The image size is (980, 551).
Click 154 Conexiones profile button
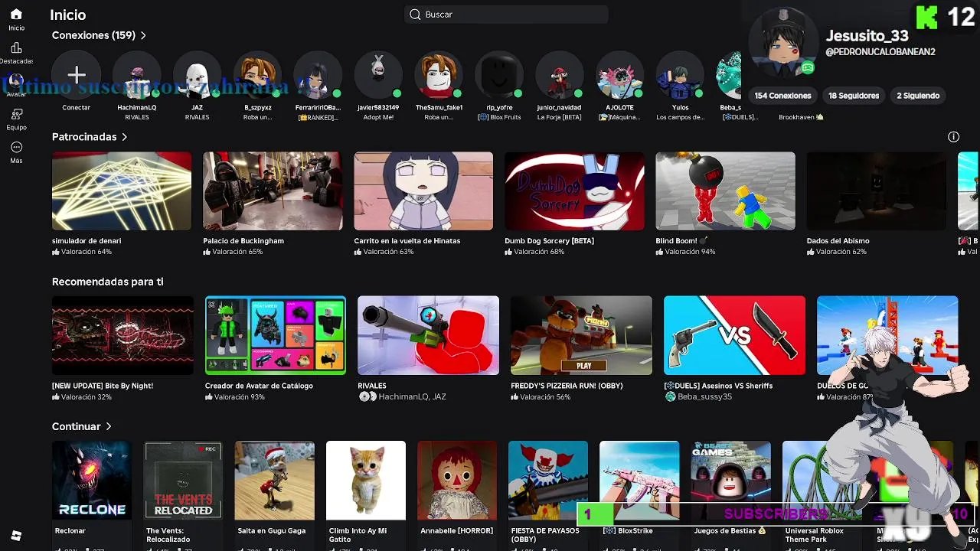click(x=782, y=96)
